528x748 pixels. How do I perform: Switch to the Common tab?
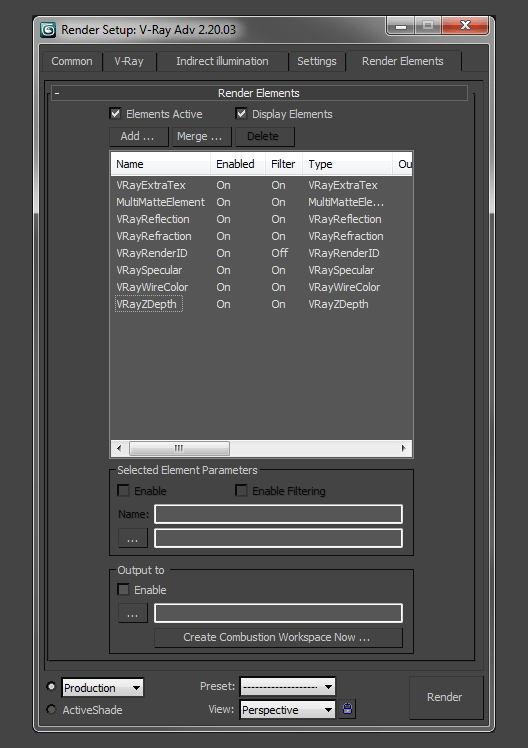72,61
